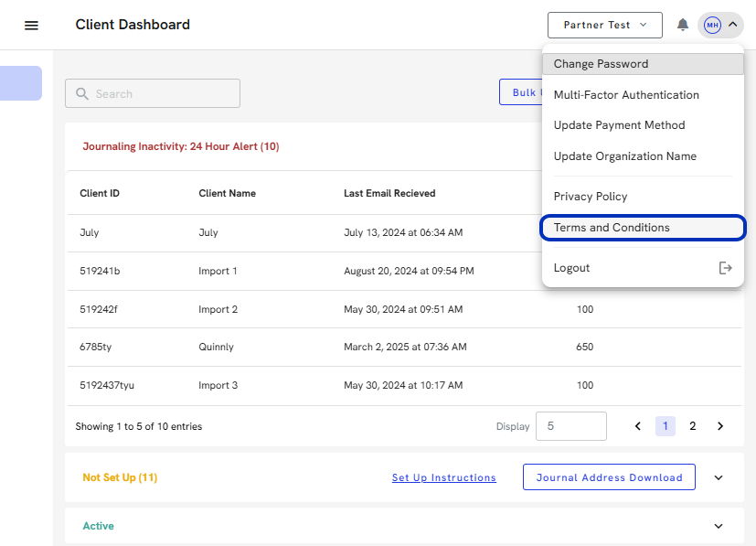Click the MH user avatar icon
This screenshot has width=756, height=546.
click(x=712, y=25)
